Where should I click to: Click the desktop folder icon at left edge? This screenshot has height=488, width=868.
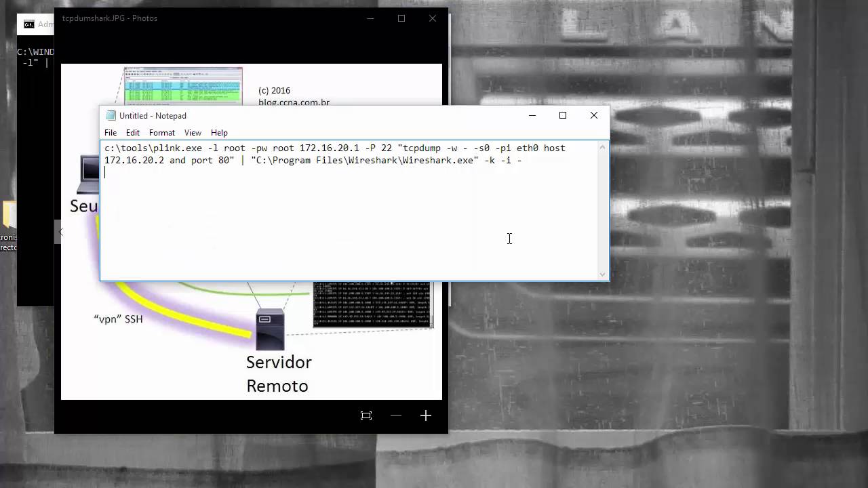(x=8, y=215)
